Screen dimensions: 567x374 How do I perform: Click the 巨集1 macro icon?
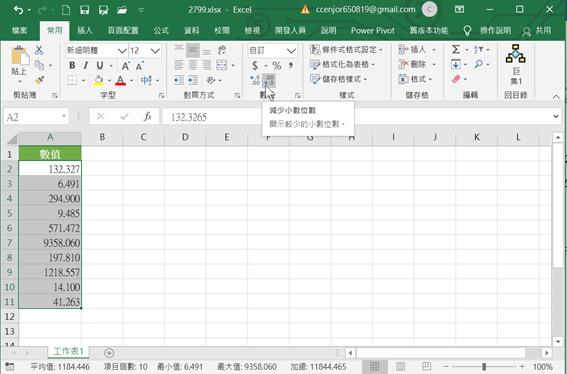tap(516, 65)
